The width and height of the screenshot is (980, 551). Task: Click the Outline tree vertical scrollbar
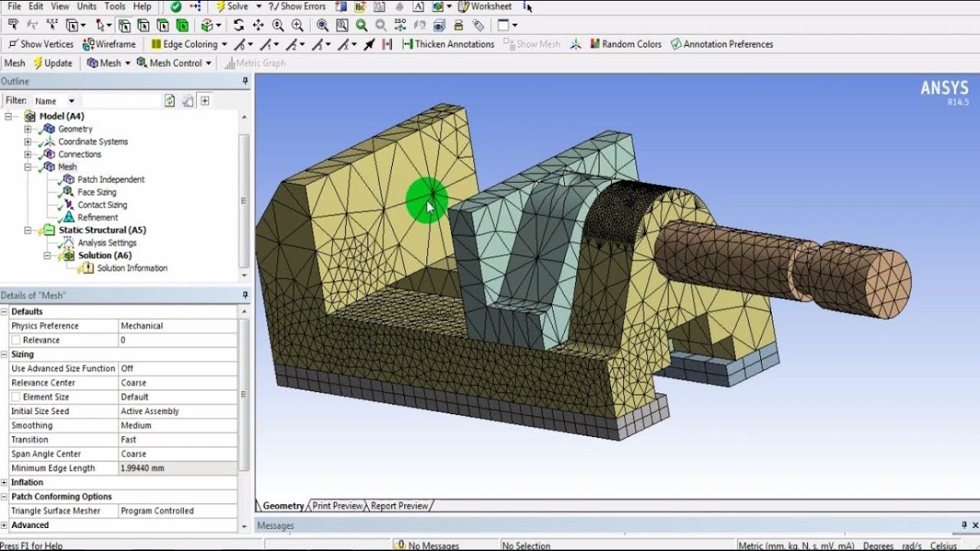click(244, 199)
